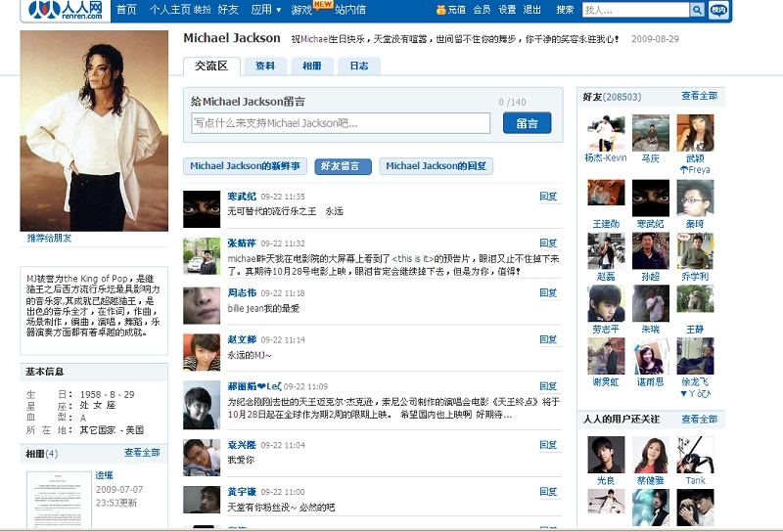Open friend 秦琦's avatar

coord(695,199)
